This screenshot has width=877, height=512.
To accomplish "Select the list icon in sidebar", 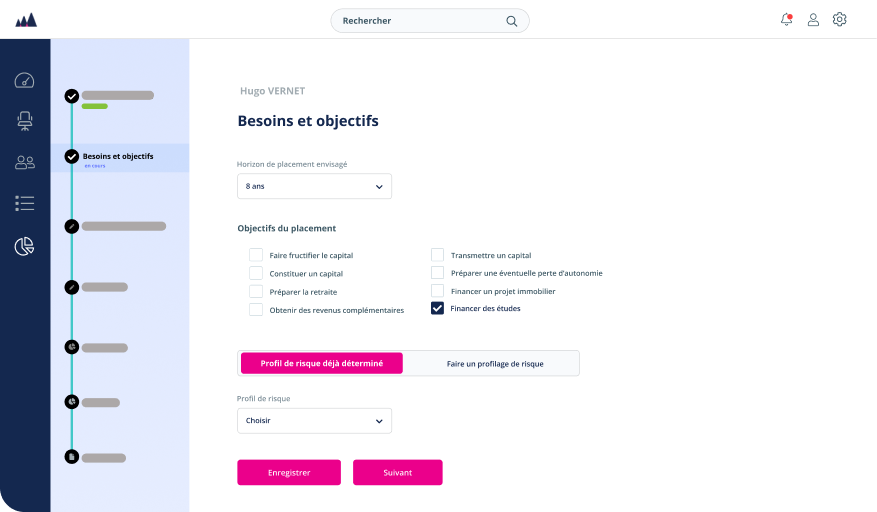I will [x=25, y=203].
